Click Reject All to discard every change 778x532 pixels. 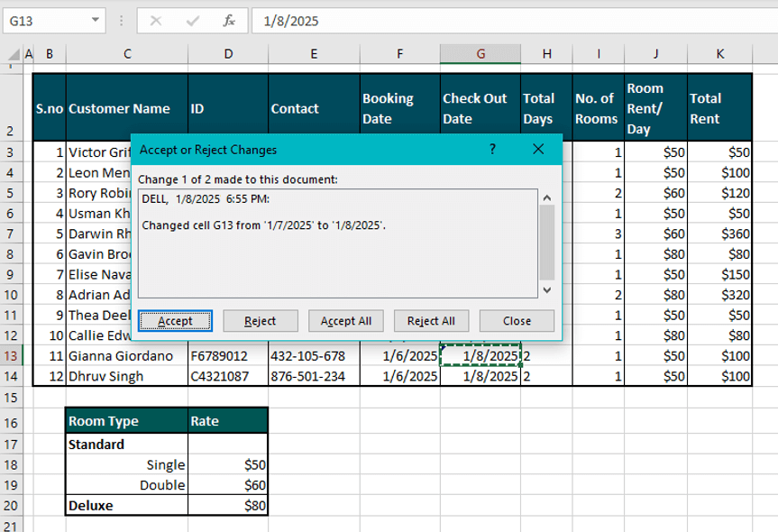point(431,320)
